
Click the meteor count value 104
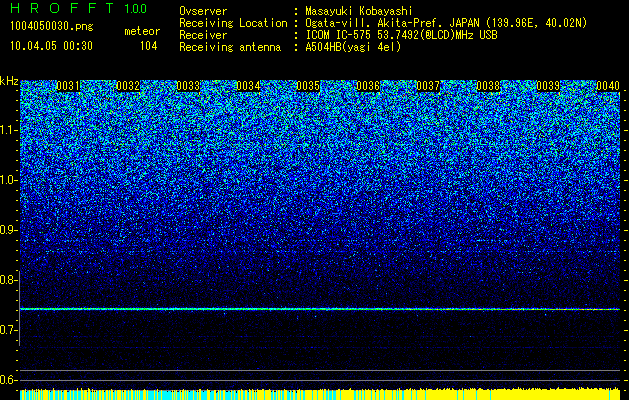[148, 46]
